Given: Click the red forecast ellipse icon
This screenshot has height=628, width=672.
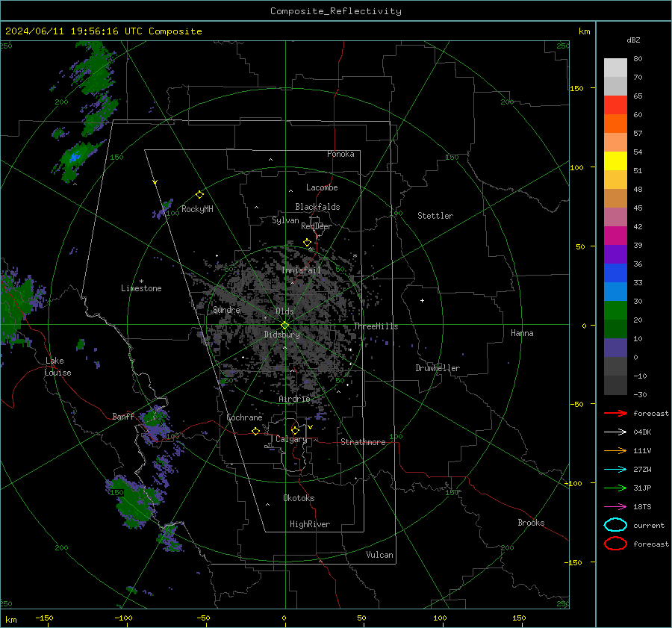Looking at the screenshot, I should pyautogui.click(x=615, y=544).
